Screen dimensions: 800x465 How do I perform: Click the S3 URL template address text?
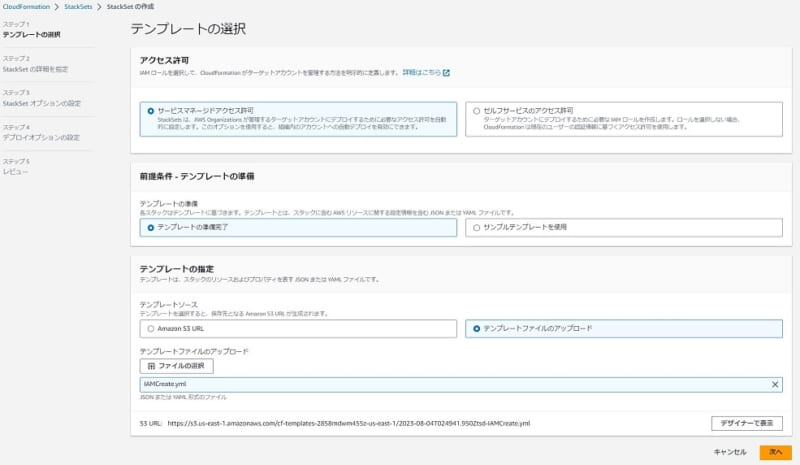(x=348, y=423)
